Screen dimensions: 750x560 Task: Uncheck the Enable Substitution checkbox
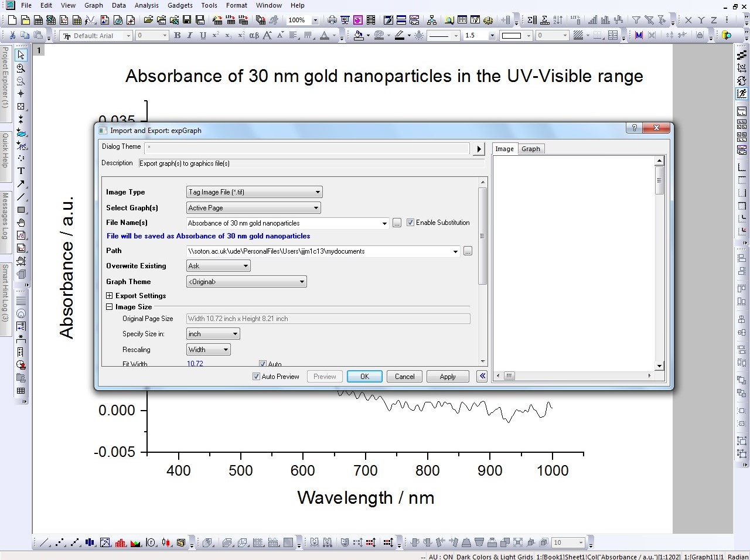(x=410, y=223)
